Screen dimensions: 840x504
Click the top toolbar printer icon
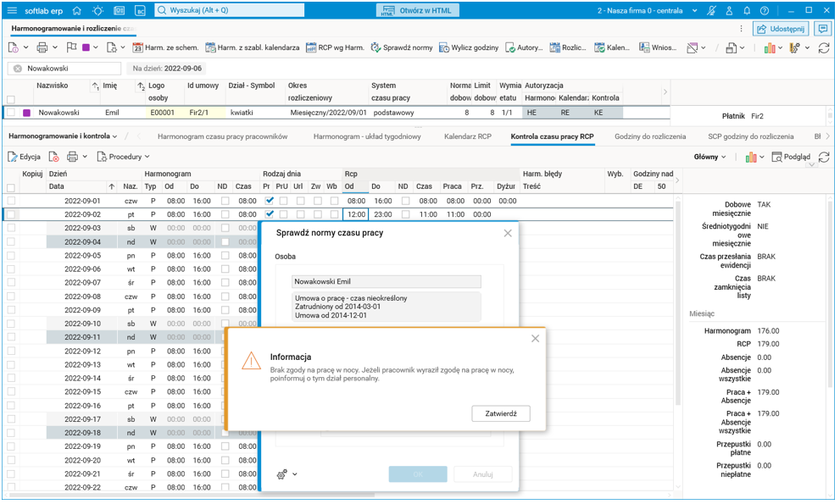42,47
